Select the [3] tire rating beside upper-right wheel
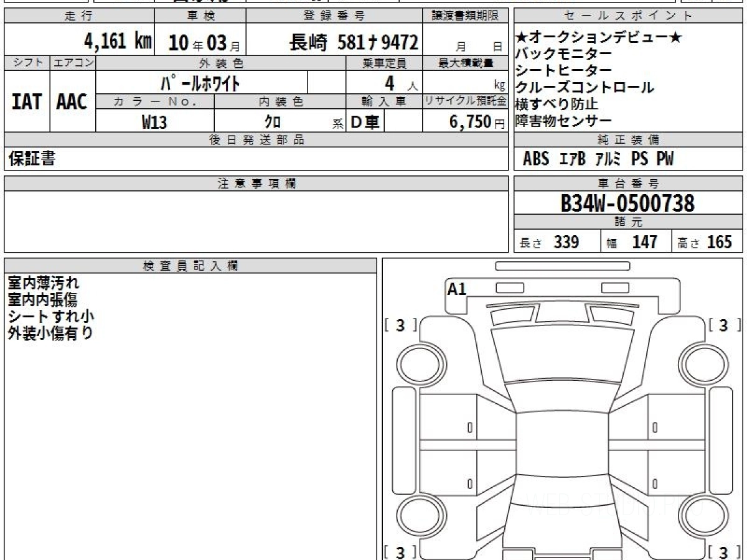747x560 pixels. [724, 325]
